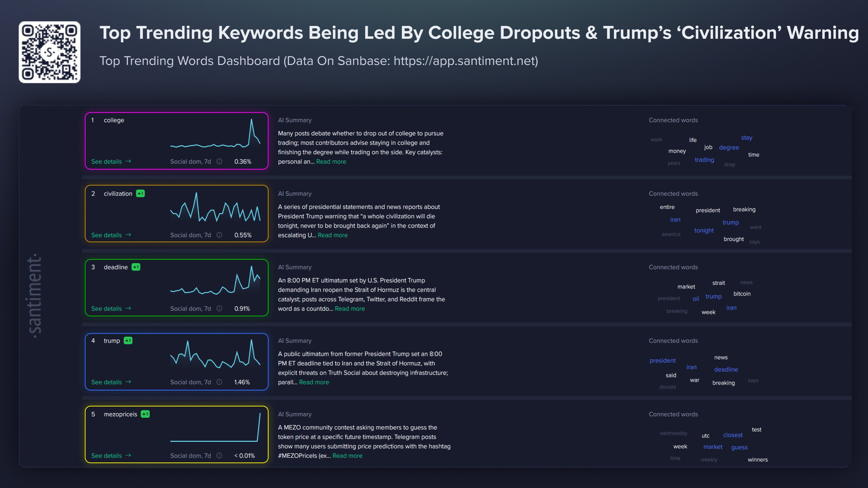The height and width of the screenshot is (488, 868).
Task: Select connected word 'degree' for college
Action: tap(729, 148)
